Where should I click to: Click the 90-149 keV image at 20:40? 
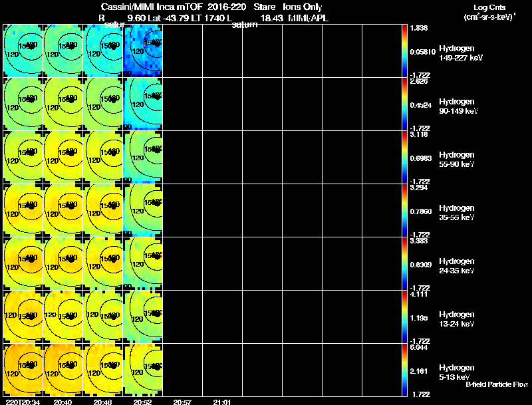click(63, 104)
